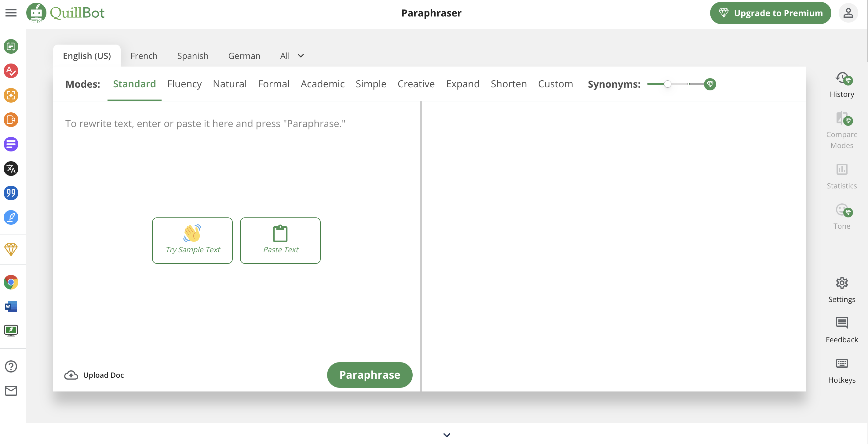
Task: Open the Paraphraser tool in sidebar
Action: click(11, 46)
